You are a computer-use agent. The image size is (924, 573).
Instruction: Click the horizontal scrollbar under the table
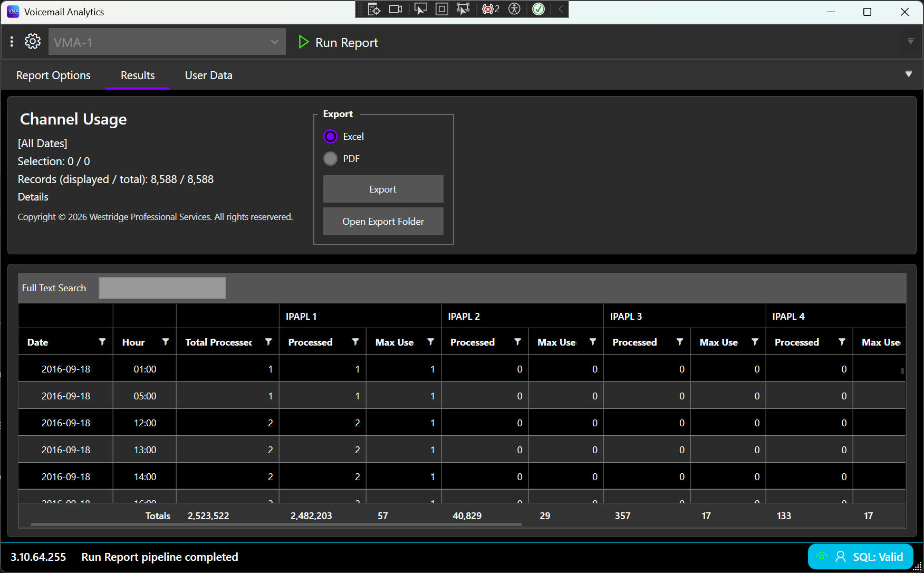(276, 524)
